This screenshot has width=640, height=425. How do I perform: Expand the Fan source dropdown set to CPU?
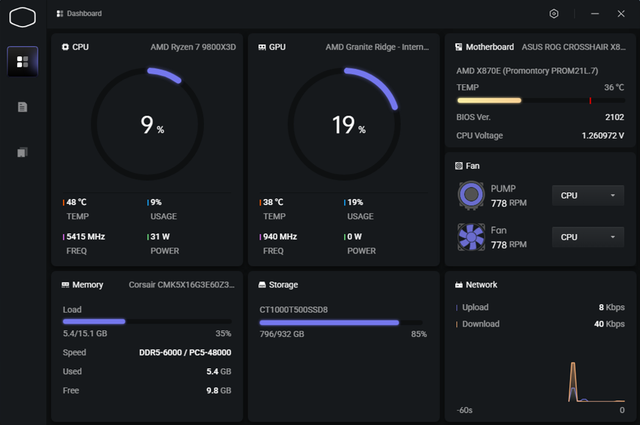click(x=589, y=237)
